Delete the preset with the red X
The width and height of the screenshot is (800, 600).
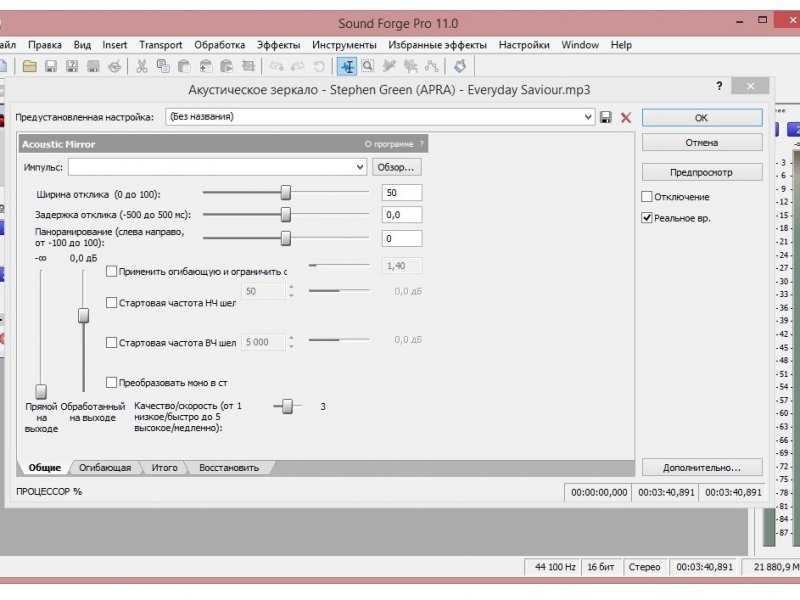pyautogui.click(x=626, y=118)
